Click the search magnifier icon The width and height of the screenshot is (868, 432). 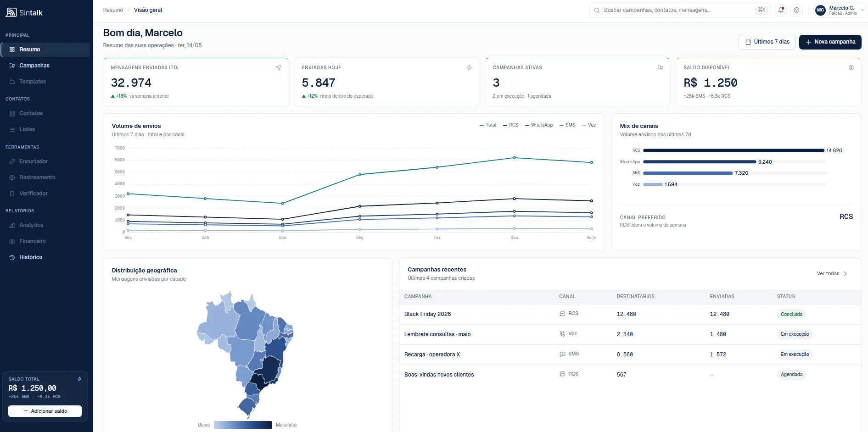(597, 10)
